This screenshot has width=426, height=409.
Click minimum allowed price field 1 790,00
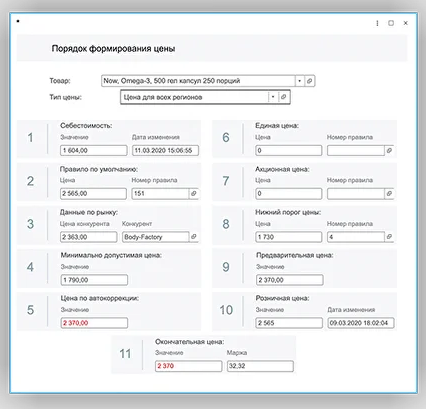tap(94, 280)
